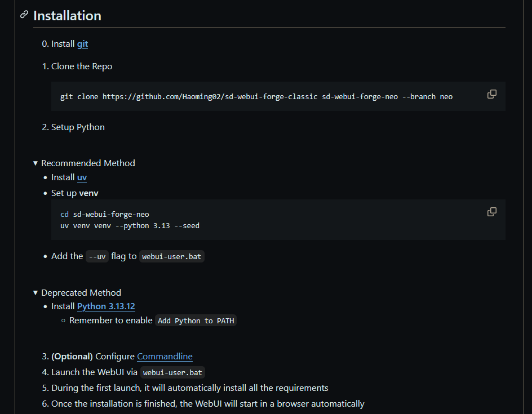Image resolution: width=532 pixels, height=414 pixels.
Task: Click the 'cd sd-webui-forge-neo' code line
Action: click(104, 214)
